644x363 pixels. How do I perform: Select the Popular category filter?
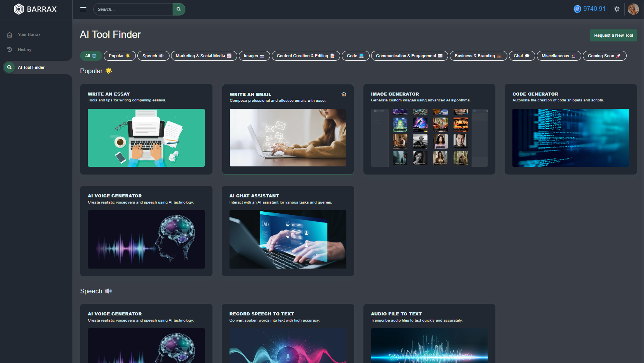click(x=120, y=56)
